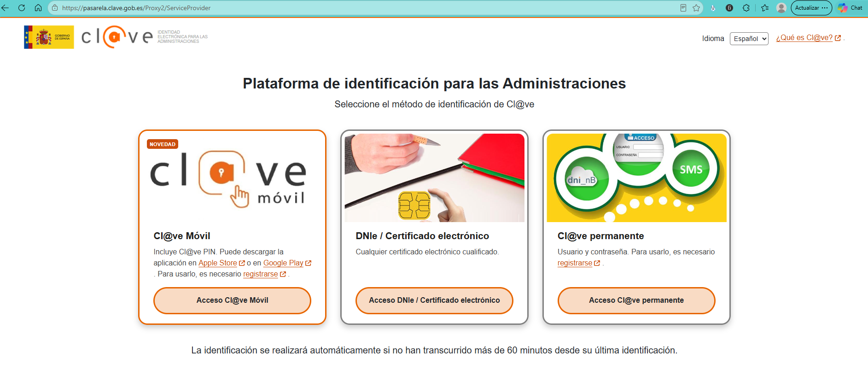Click the Actualizar update button with ellipsis
Viewport: 868px width, 382px height.
[811, 8]
